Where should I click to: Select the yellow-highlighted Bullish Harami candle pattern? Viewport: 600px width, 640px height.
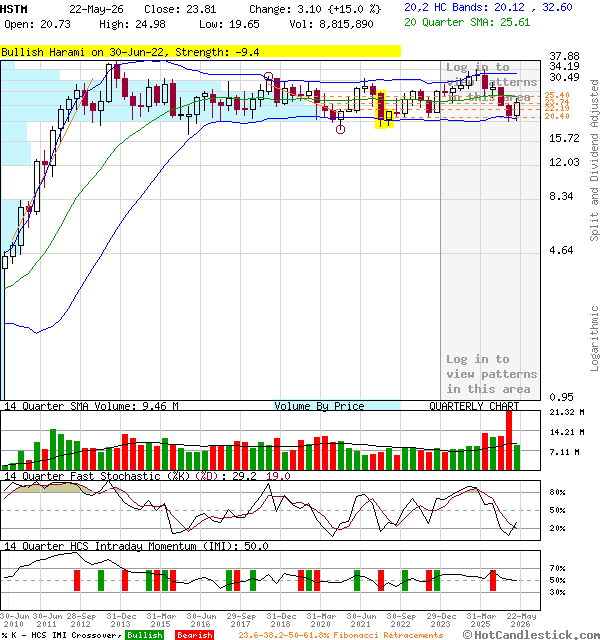(x=384, y=109)
